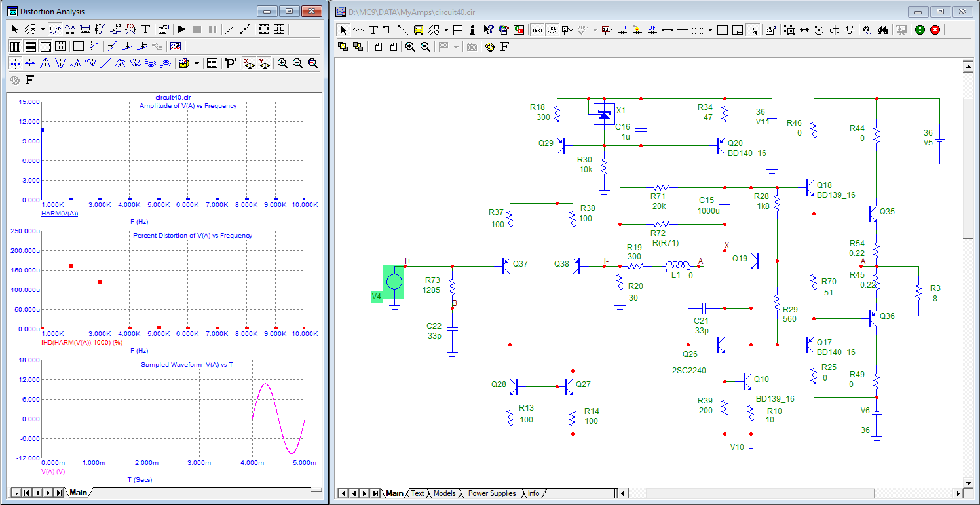Open the Properties icon in analysis toolbar

pos(164,29)
